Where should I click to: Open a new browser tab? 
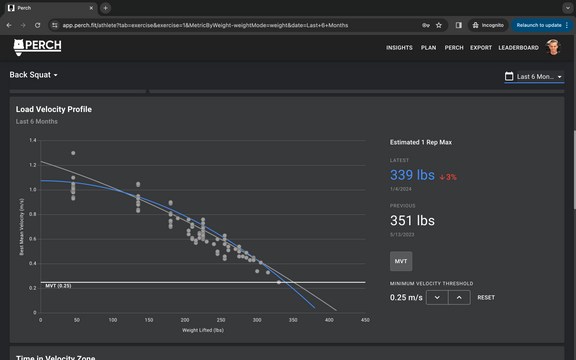(105, 8)
